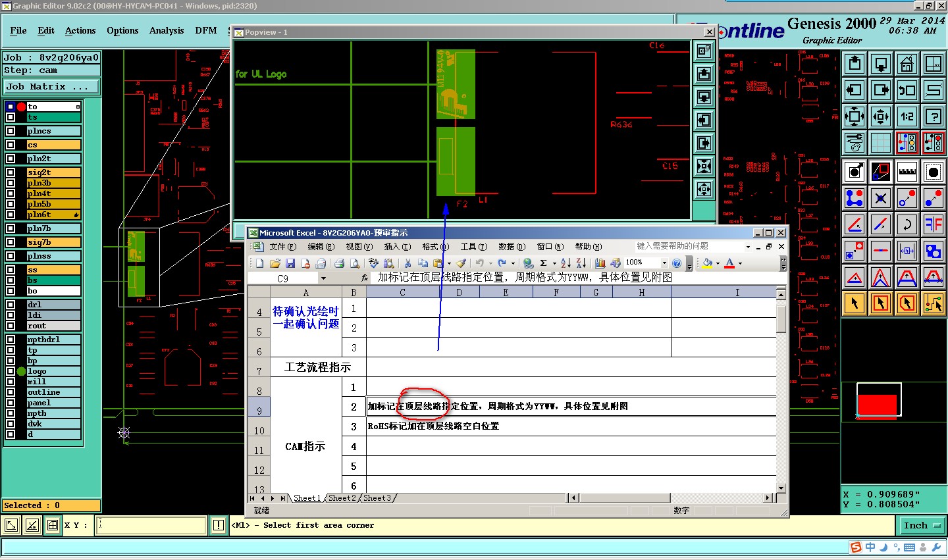The width and height of the screenshot is (948, 560).
Task: Click the pan left arrow icon
Action: pyautogui.click(x=854, y=90)
